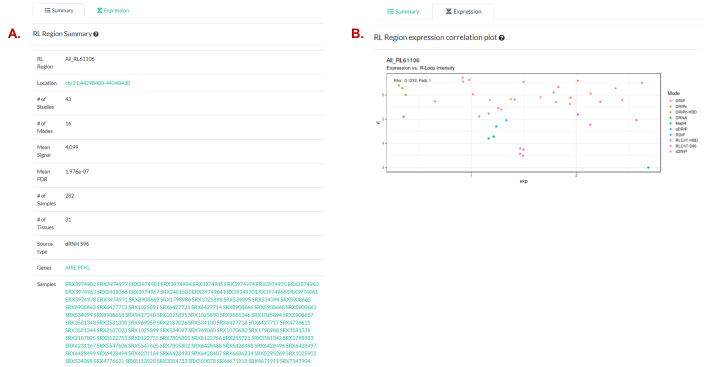Click the RDIP legend color dot
The image size is (714, 367).
(x=671, y=135)
